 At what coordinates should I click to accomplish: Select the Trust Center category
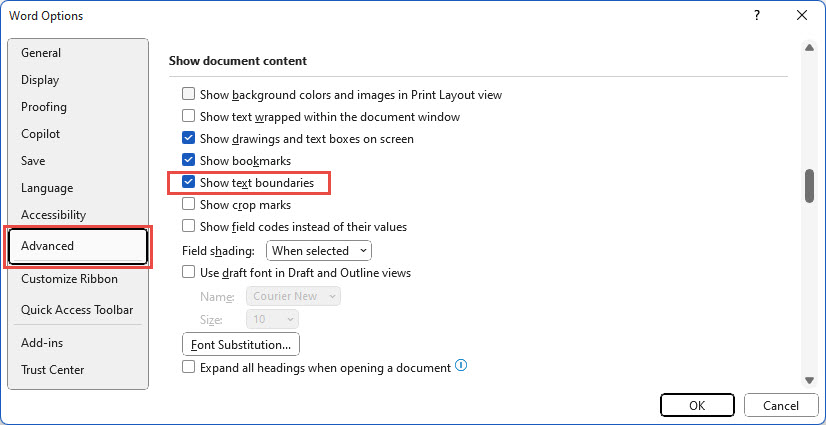[78, 370]
